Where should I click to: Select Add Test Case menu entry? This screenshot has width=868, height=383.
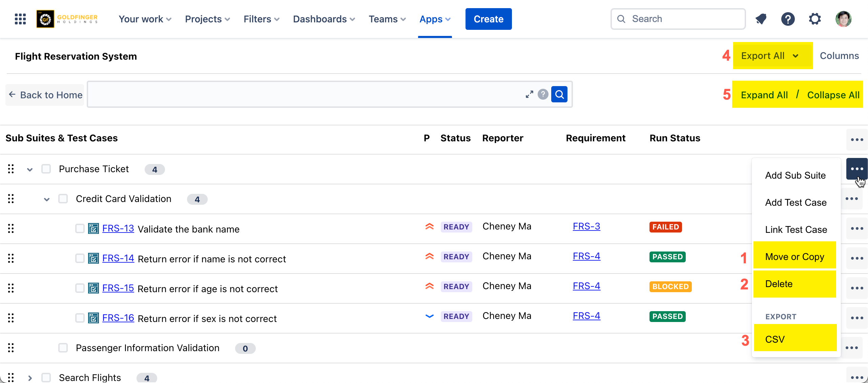(x=795, y=202)
